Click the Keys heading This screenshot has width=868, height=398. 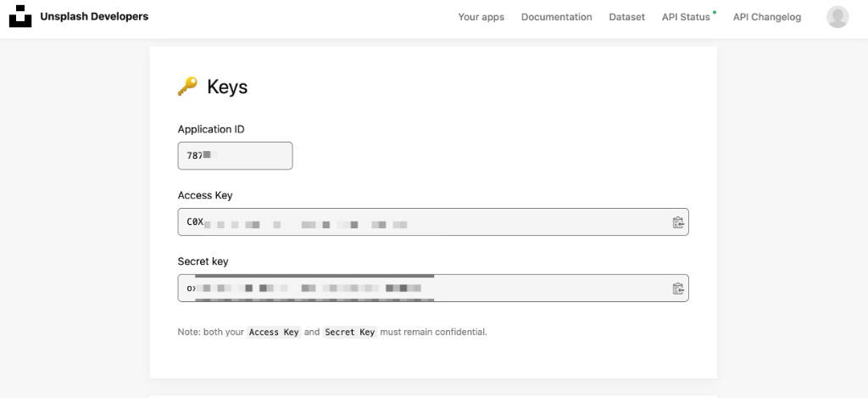[x=227, y=87]
